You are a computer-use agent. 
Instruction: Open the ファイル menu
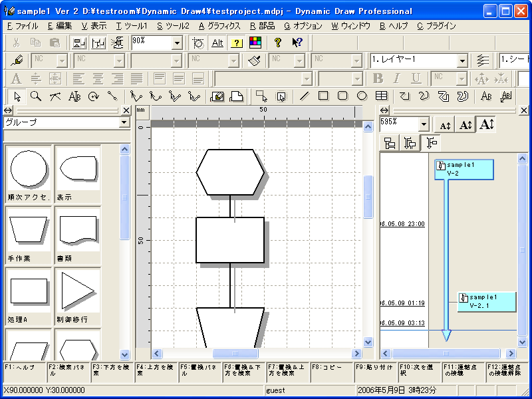[23, 26]
